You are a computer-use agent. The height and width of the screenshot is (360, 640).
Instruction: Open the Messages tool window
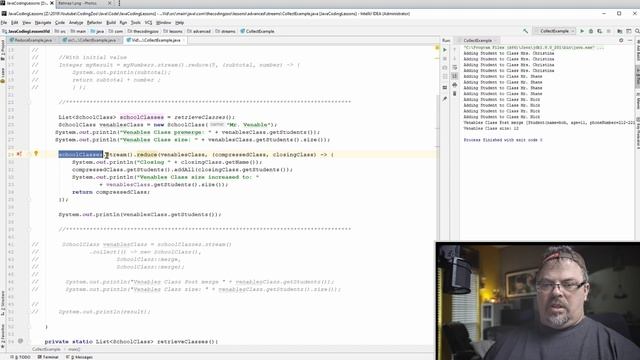pos(80,357)
